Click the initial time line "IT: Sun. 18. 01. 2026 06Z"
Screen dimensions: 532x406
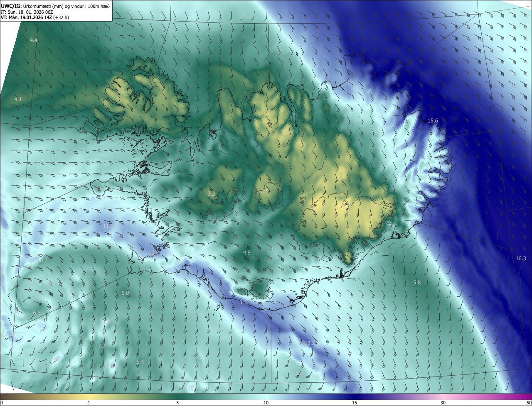tap(27, 12)
